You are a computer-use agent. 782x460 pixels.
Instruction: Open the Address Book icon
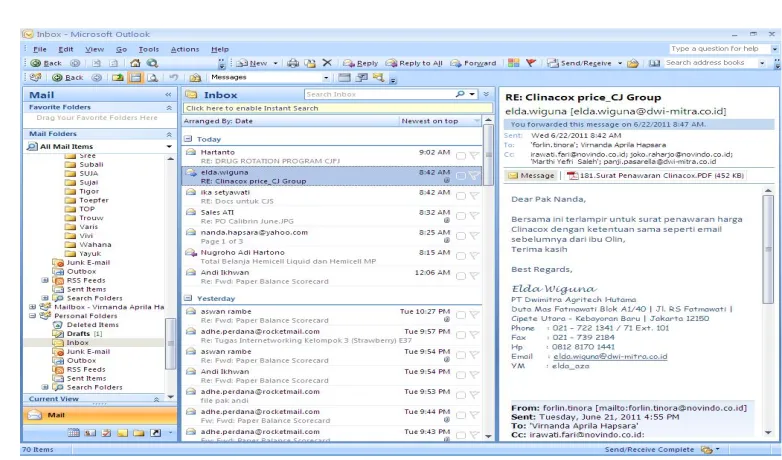[x=654, y=63]
